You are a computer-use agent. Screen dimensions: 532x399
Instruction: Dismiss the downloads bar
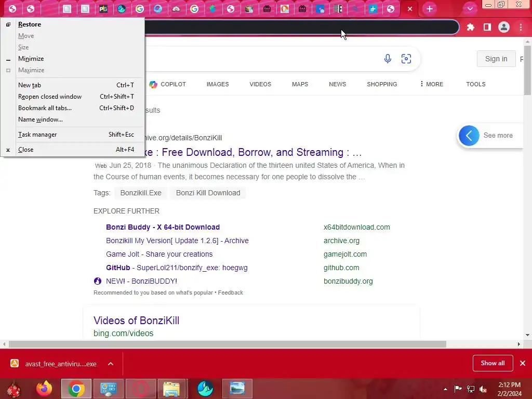click(523, 363)
